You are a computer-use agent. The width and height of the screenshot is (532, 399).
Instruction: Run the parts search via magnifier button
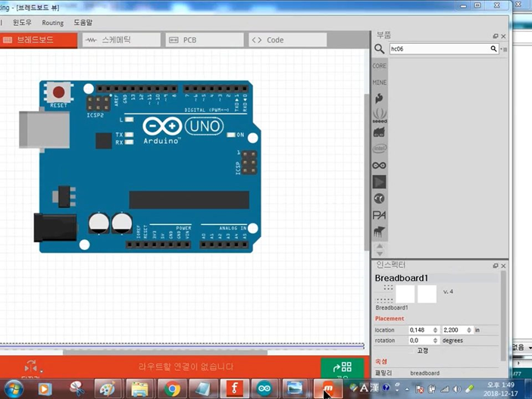(x=493, y=48)
